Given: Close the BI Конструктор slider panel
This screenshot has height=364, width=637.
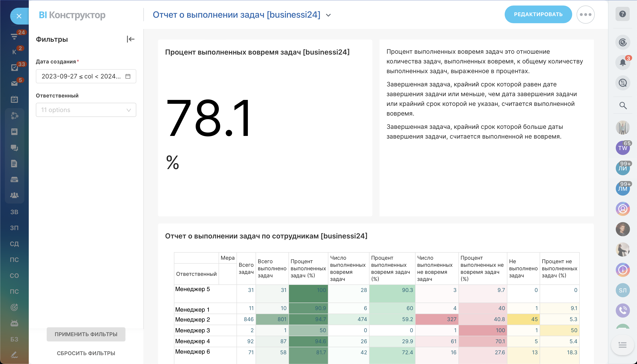Looking at the screenshot, I should click(19, 16).
